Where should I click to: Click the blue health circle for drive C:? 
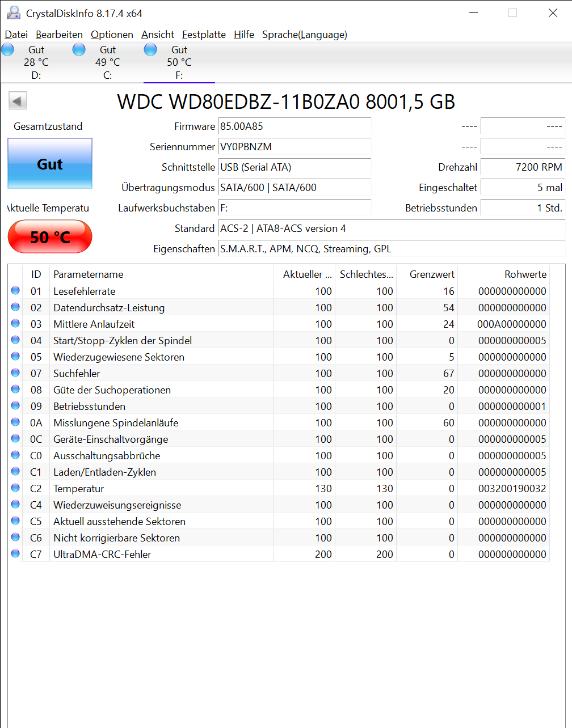pos(79,49)
